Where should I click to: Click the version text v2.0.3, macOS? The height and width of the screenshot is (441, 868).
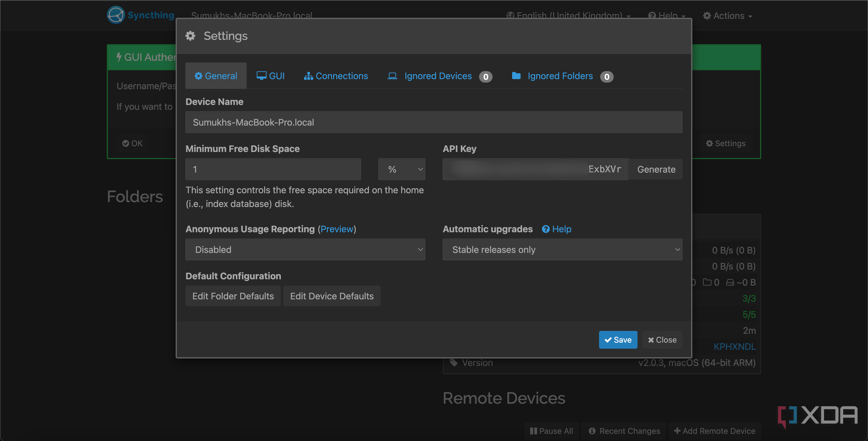[x=697, y=362]
